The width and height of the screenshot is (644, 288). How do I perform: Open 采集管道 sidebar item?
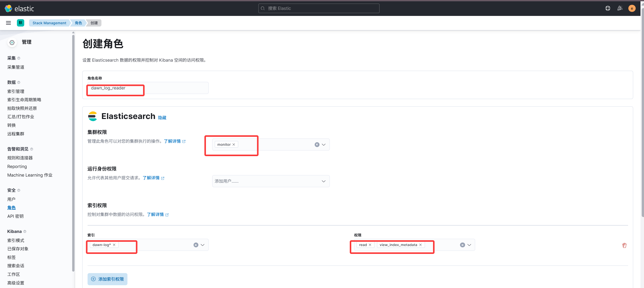point(16,67)
